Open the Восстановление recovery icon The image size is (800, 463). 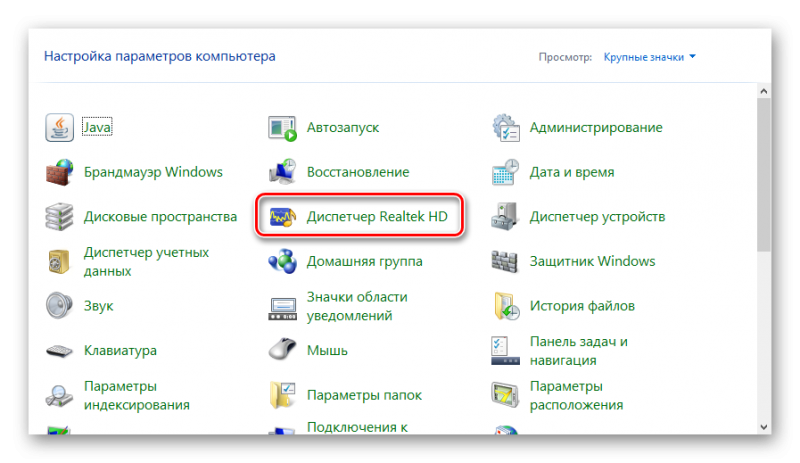282,172
